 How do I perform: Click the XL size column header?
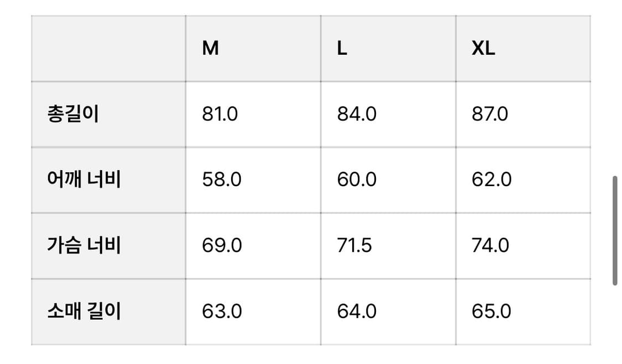coord(483,49)
